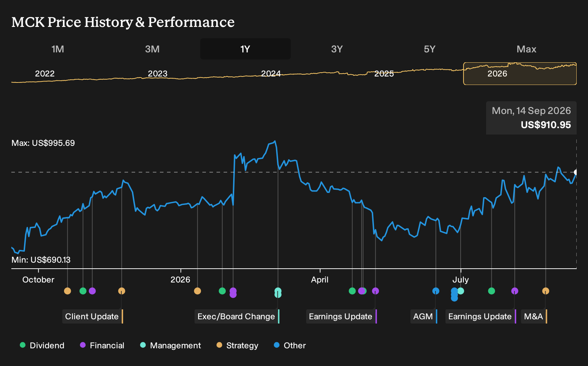Toggle the Management legend filter

point(171,345)
